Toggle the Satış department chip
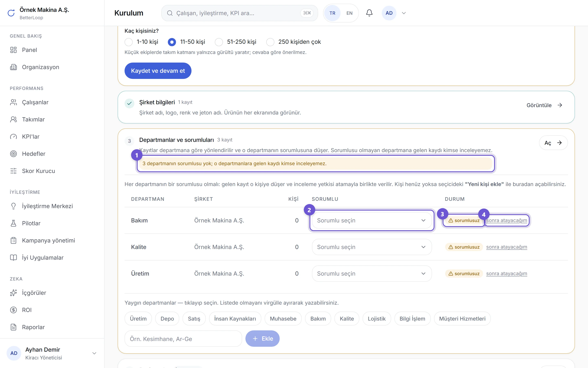Viewport: 588px width, 368px height. tap(194, 318)
